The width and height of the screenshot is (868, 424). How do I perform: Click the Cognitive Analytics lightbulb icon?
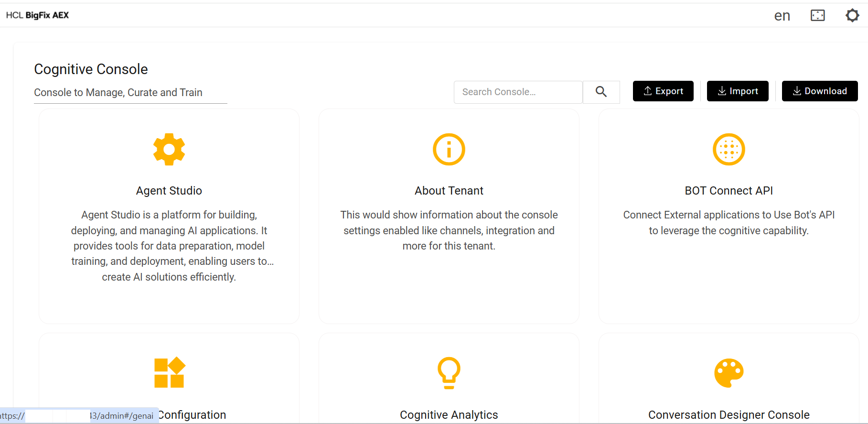pyautogui.click(x=449, y=372)
